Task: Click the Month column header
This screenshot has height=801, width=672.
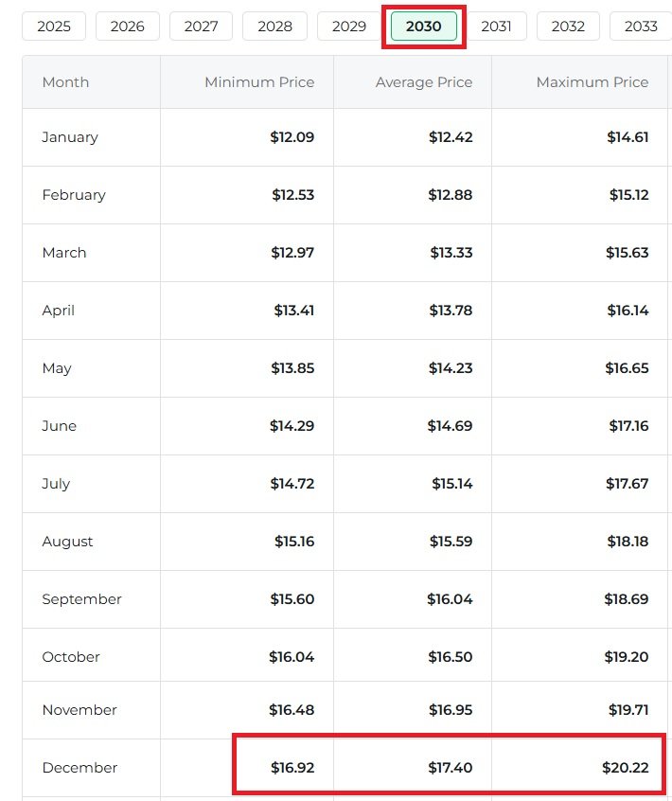Action: 64,82
